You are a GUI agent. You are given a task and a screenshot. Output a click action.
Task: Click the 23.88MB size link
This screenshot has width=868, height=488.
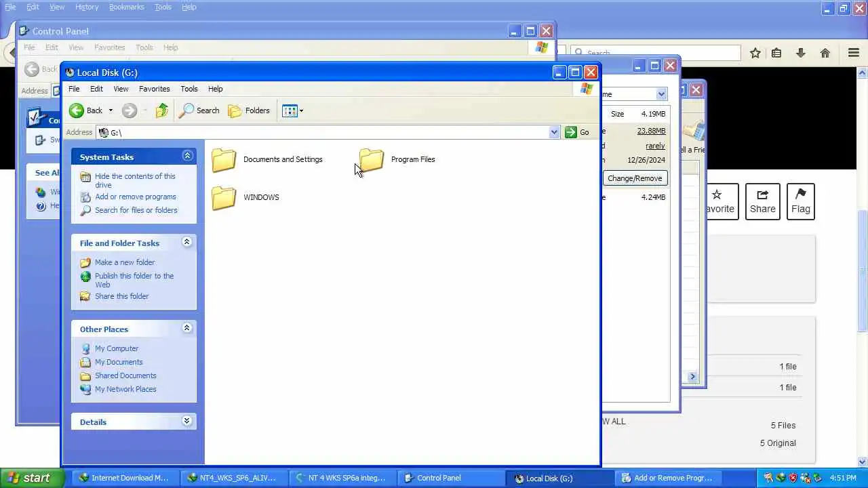pyautogui.click(x=651, y=131)
